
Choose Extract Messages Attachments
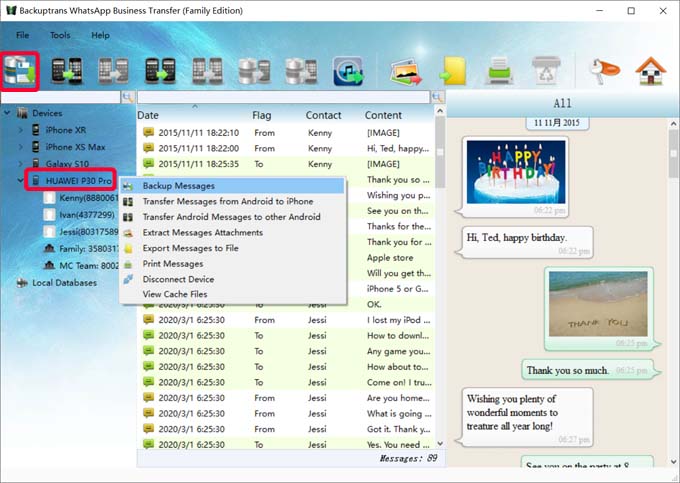coord(232,232)
